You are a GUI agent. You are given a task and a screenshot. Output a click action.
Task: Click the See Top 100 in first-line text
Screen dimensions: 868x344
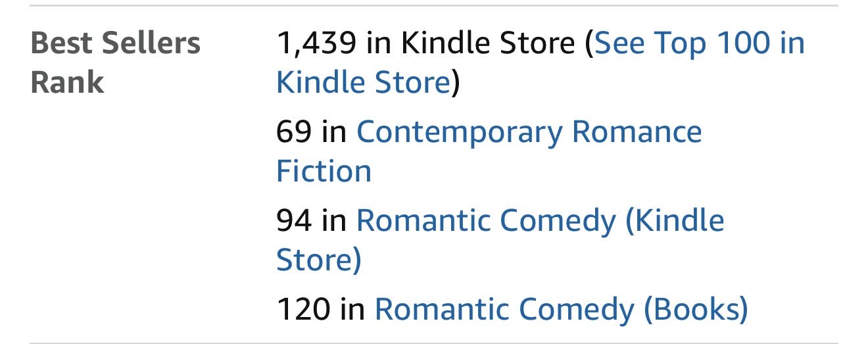(700, 44)
